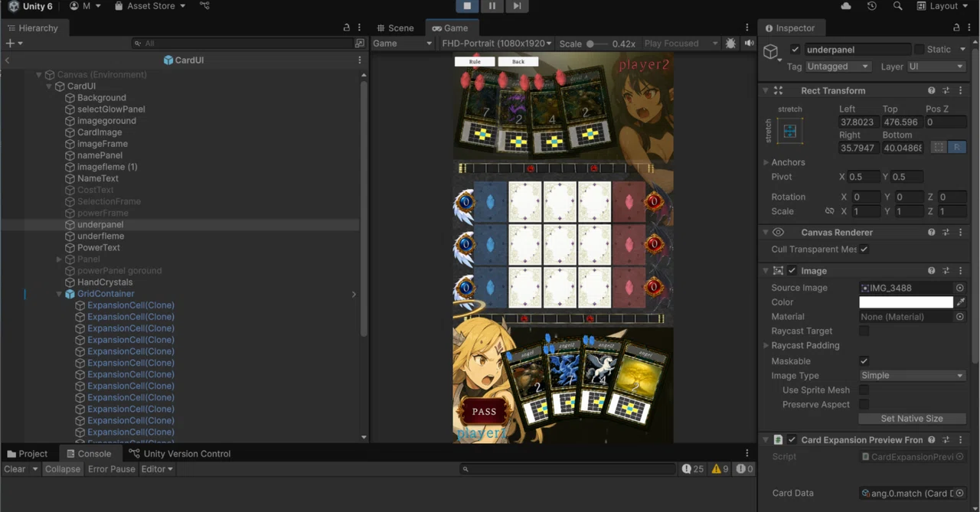
Task: Open the Unity Version Control tab
Action: (181, 454)
